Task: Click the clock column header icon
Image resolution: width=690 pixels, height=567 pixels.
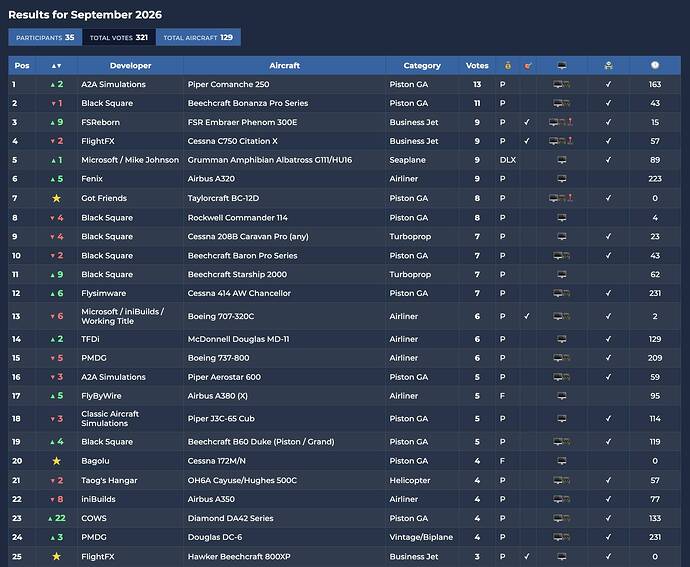Action: [x=655, y=66]
